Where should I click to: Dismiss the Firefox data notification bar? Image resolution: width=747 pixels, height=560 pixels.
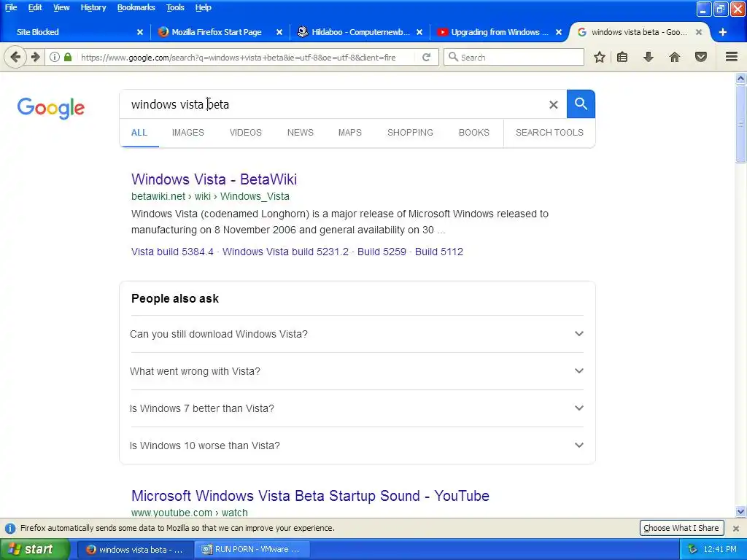(736, 529)
